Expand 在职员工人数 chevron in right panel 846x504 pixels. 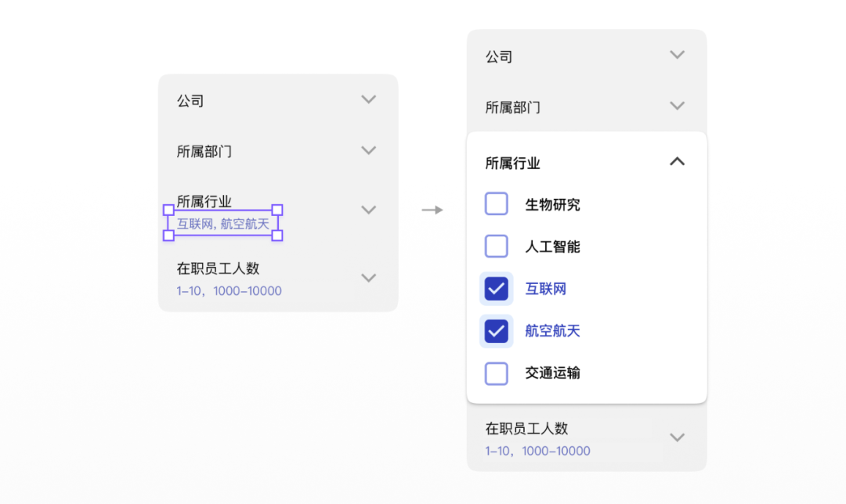pyautogui.click(x=678, y=437)
